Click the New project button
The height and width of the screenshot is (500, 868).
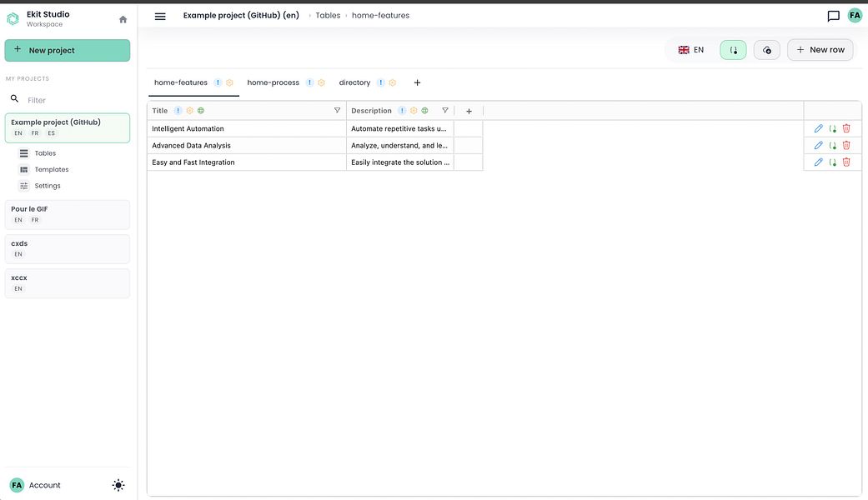click(68, 50)
